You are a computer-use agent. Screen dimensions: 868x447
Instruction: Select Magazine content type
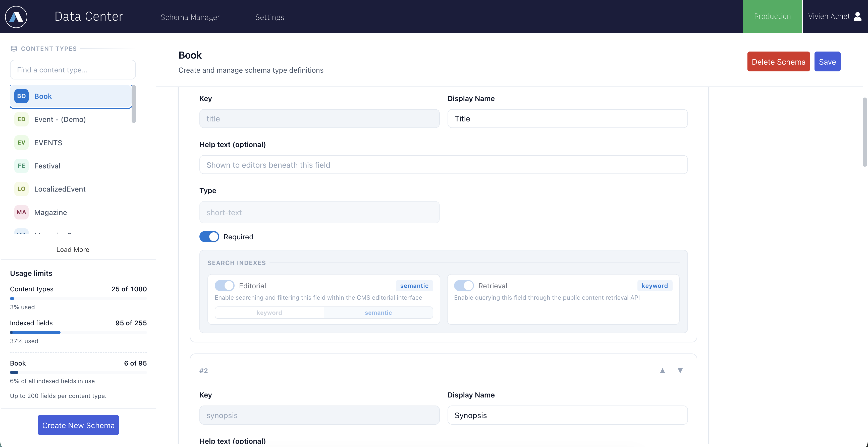[71, 212]
